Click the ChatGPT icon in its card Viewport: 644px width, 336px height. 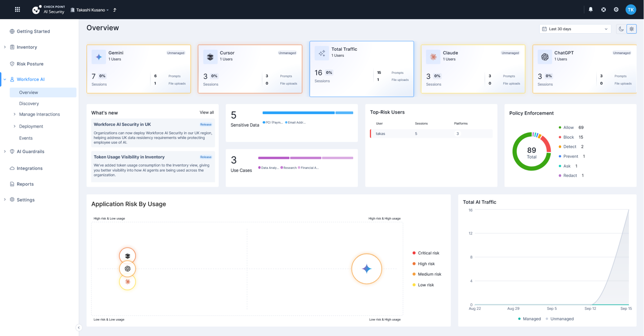pyautogui.click(x=545, y=57)
